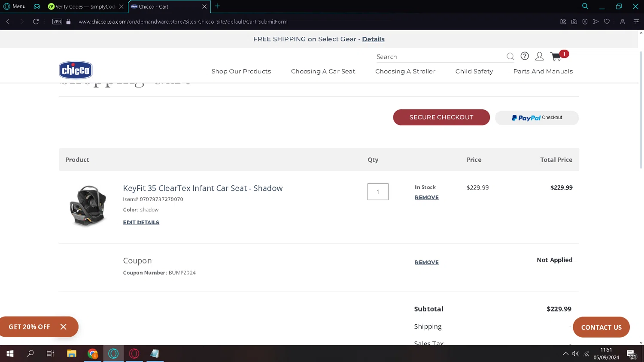Click the Subtotal amount $229.99

pos(559,309)
